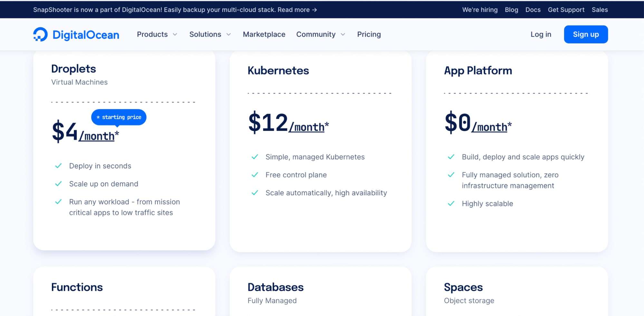Screen dimensions: 644x316
Task: Click the DigitalOcean logo icon
Action: [40, 34]
